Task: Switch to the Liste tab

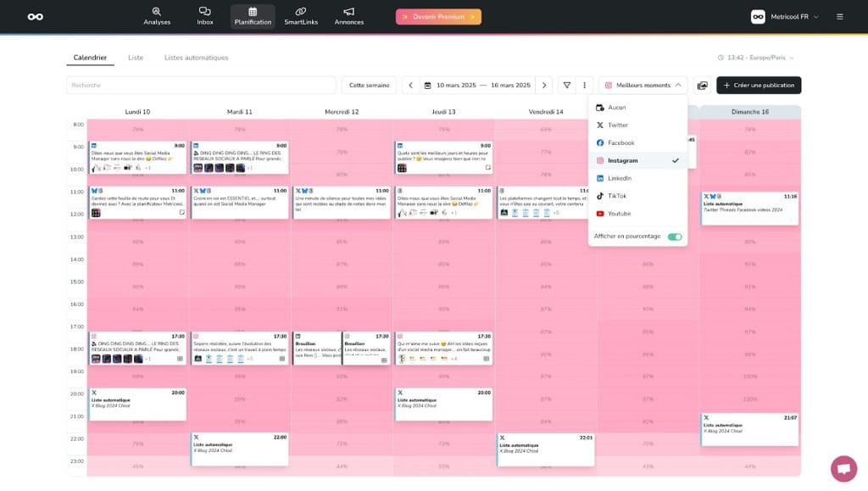Action: (x=136, y=58)
